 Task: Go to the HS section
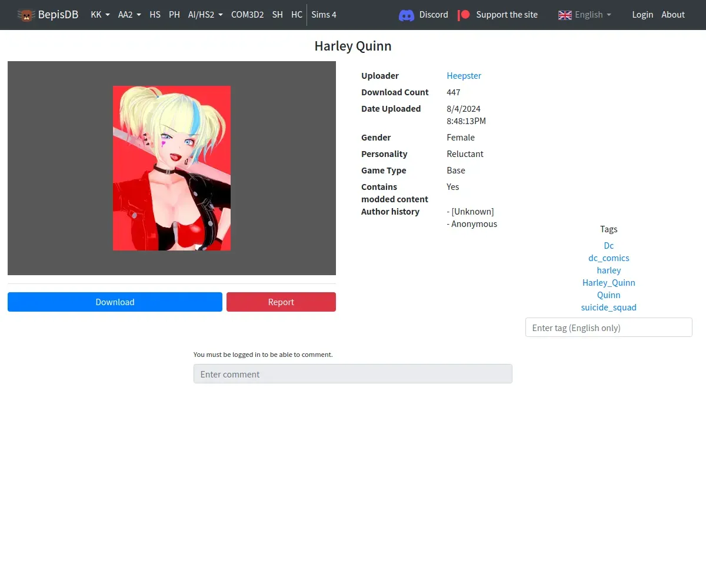click(x=155, y=15)
